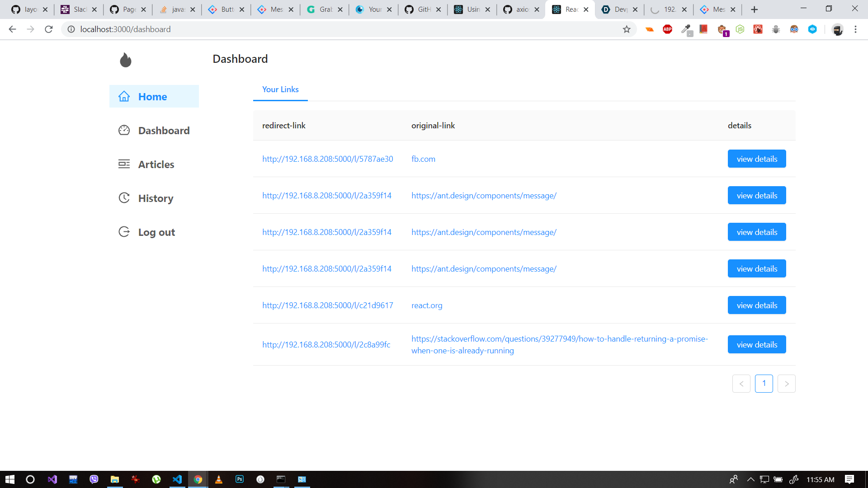868x488 pixels.
Task: Click the flame logo icon
Action: [x=126, y=60]
